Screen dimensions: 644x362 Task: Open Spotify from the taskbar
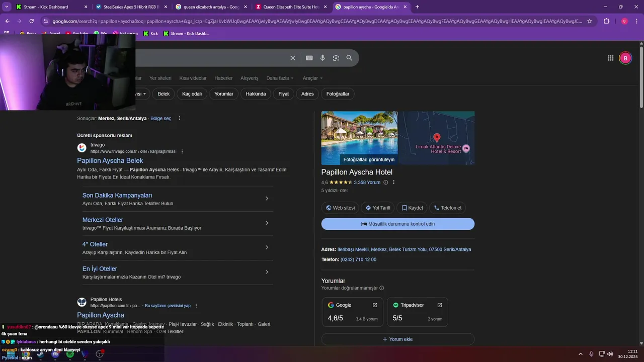coord(70,354)
